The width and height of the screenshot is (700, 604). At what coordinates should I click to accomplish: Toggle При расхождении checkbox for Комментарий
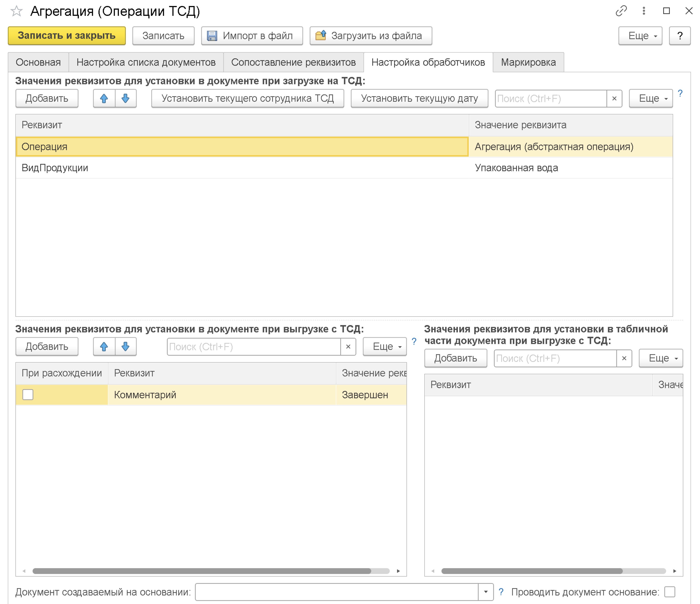28,394
